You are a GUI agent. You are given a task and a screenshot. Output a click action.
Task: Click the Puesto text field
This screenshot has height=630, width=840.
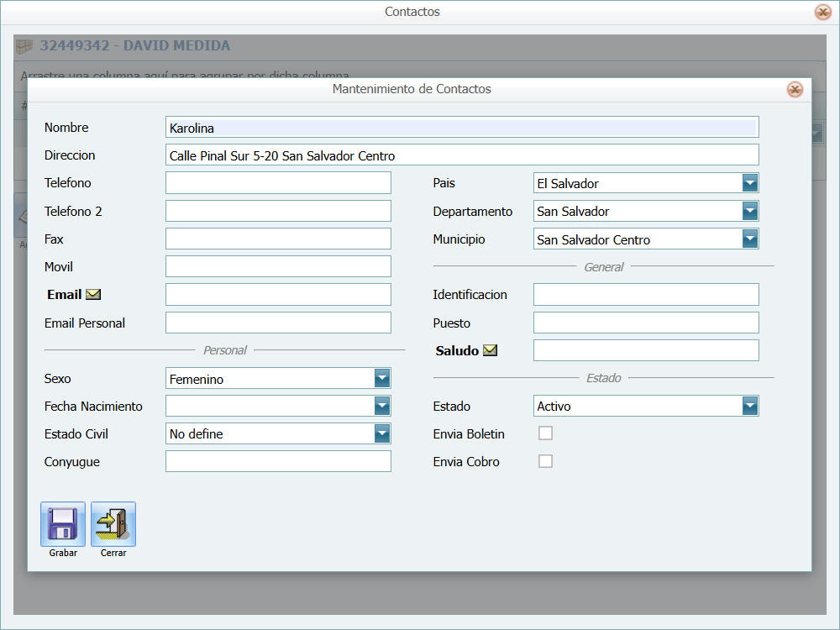(646, 323)
